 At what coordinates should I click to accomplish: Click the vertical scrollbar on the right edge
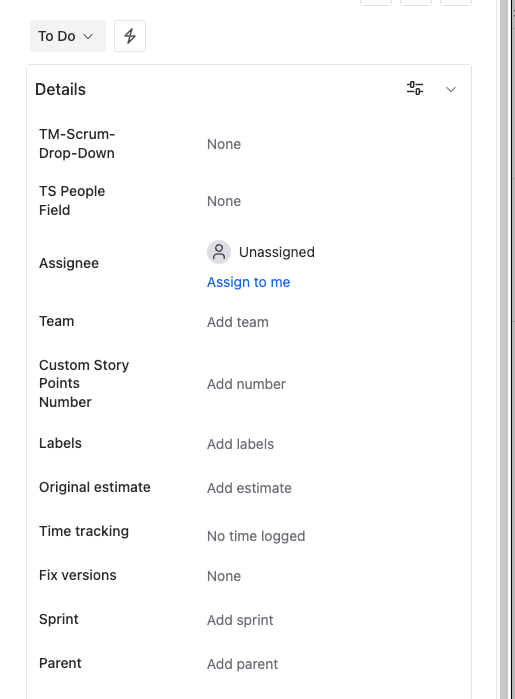(505, 350)
